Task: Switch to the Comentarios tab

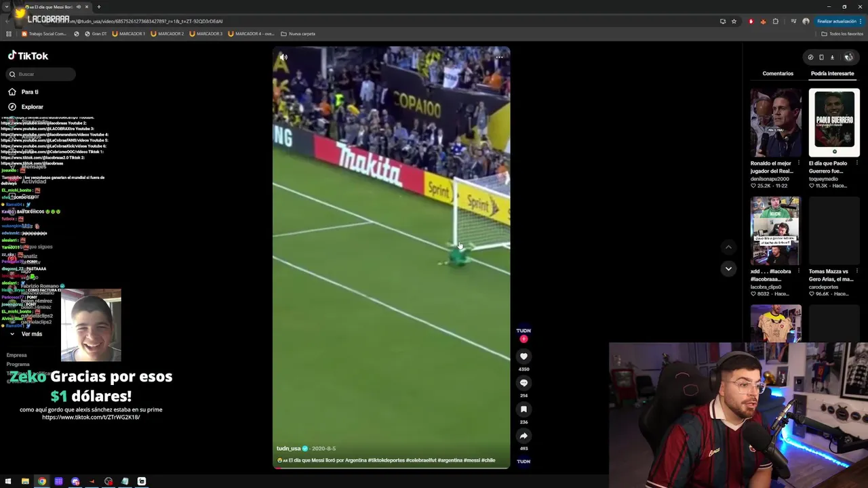Action: click(x=778, y=73)
